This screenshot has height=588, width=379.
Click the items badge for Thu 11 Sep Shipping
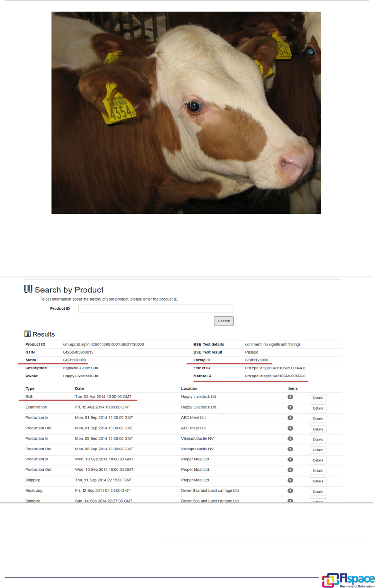point(290,480)
